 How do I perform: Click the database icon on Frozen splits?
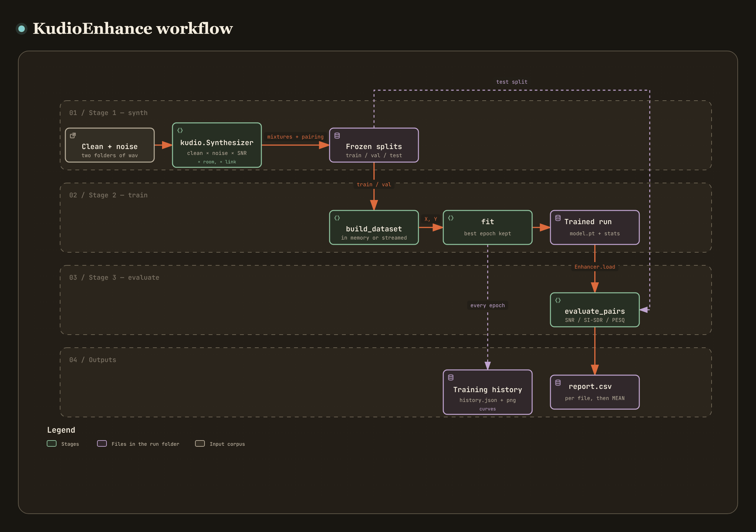pyautogui.click(x=337, y=135)
